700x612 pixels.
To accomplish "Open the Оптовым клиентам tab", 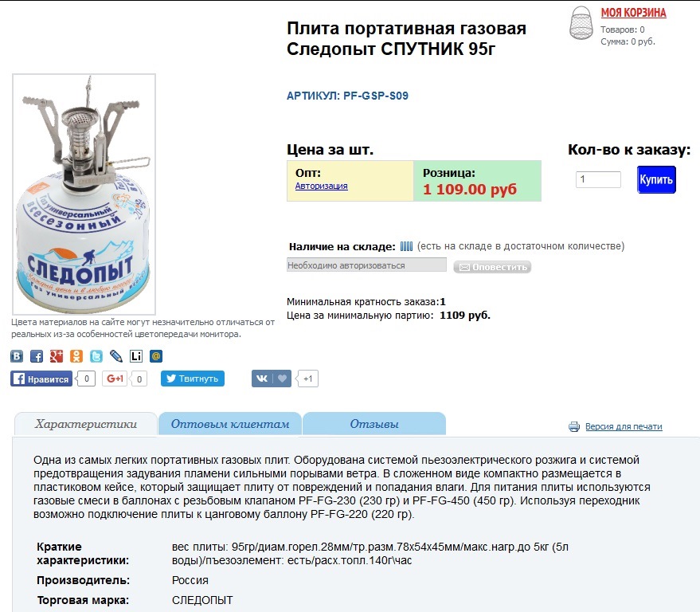I will coord(230,423).
